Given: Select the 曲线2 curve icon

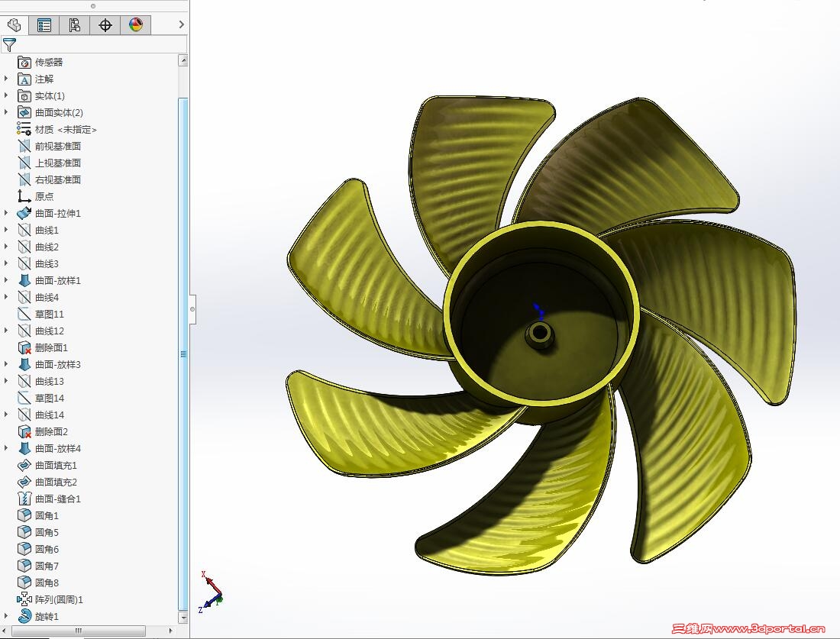Looking at the screenshot, I should [24, 247].
